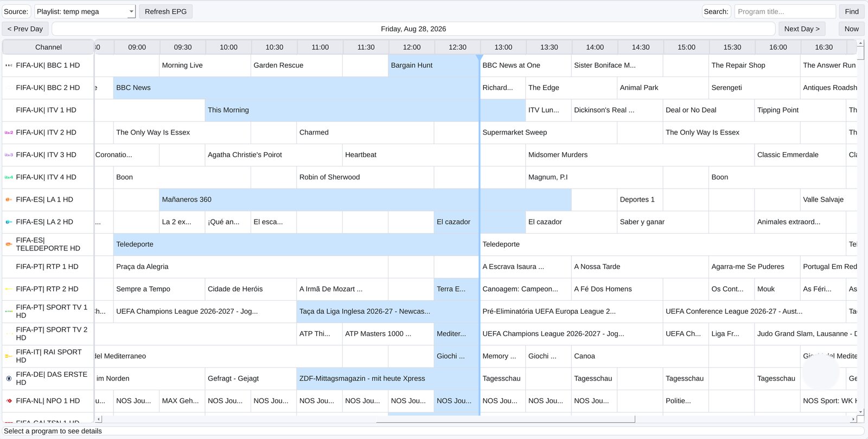
Task: Advance to Next Day
Action: coord(802,29)
